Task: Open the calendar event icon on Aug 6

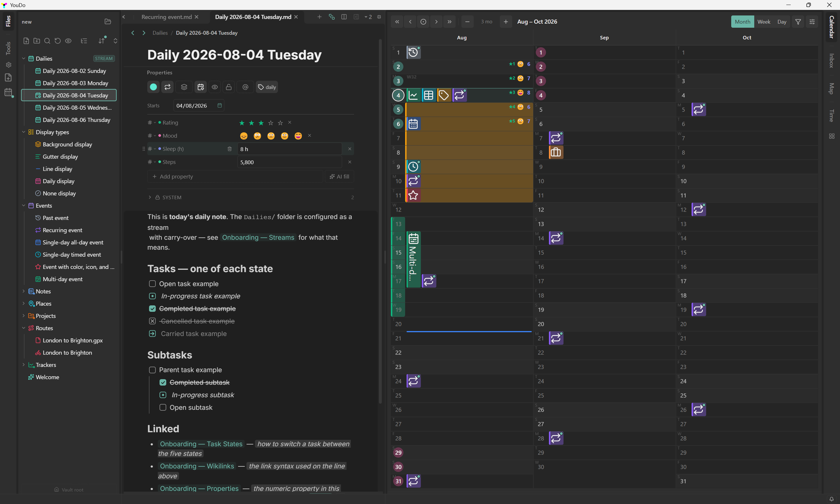Action: [413, 124]
